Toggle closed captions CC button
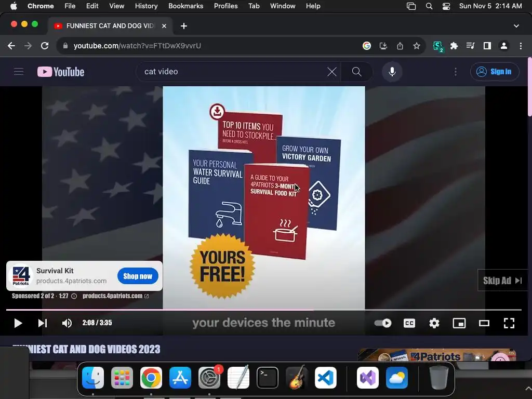 409,323
